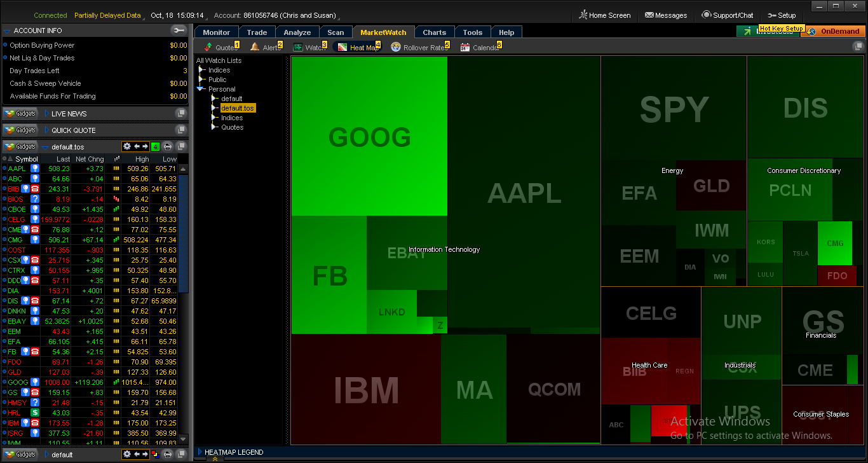
Task: Click the color link 4 indicator in watchlist header
Action: click(x=155, y=146)
